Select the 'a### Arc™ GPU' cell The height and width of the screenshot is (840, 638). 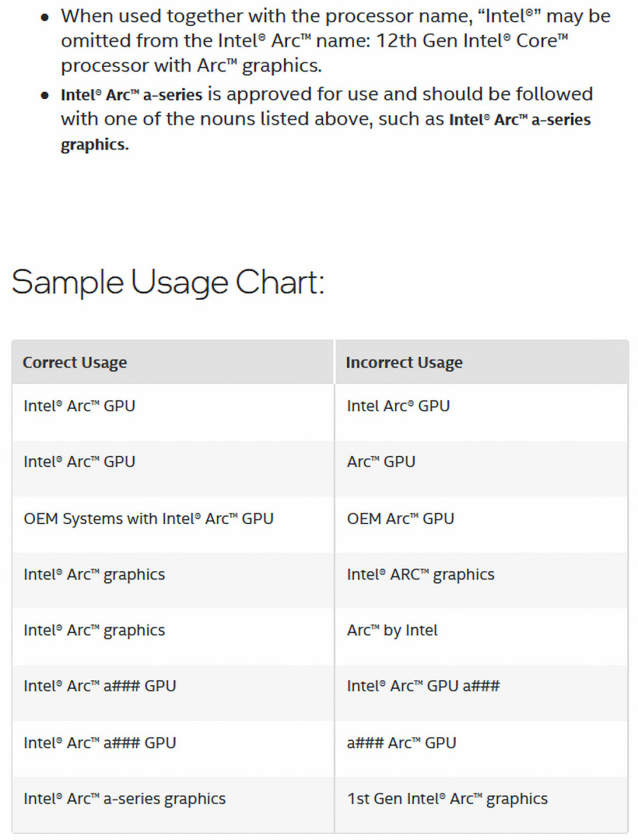click(401, 743)
